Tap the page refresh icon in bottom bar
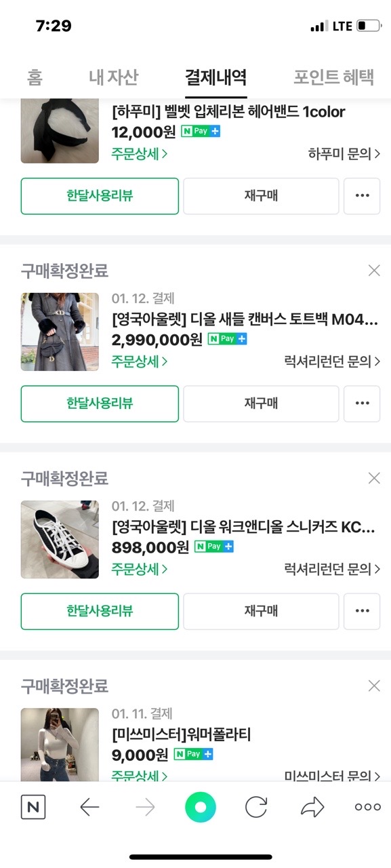 (255, 807)
